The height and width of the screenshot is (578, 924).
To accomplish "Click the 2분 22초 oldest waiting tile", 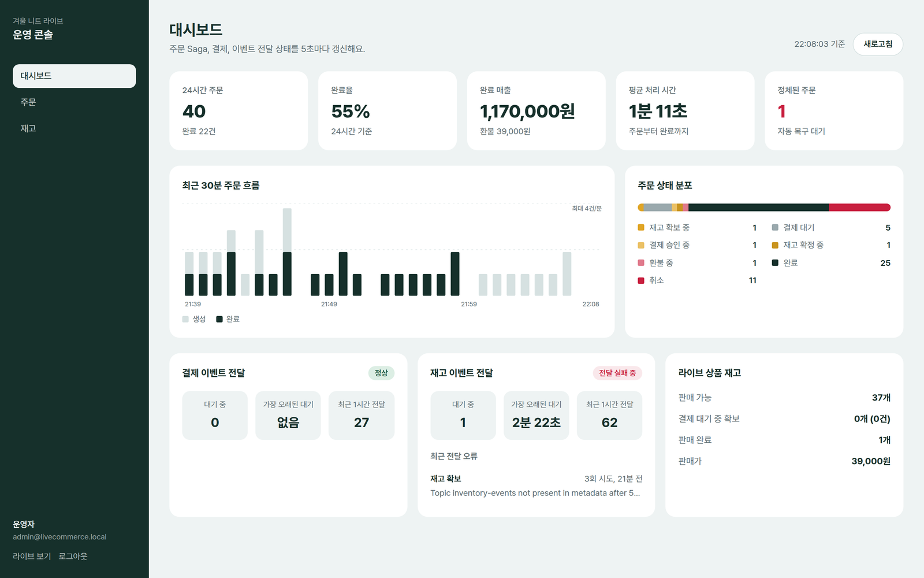I will pyautogui.click(x=536, y=416).
